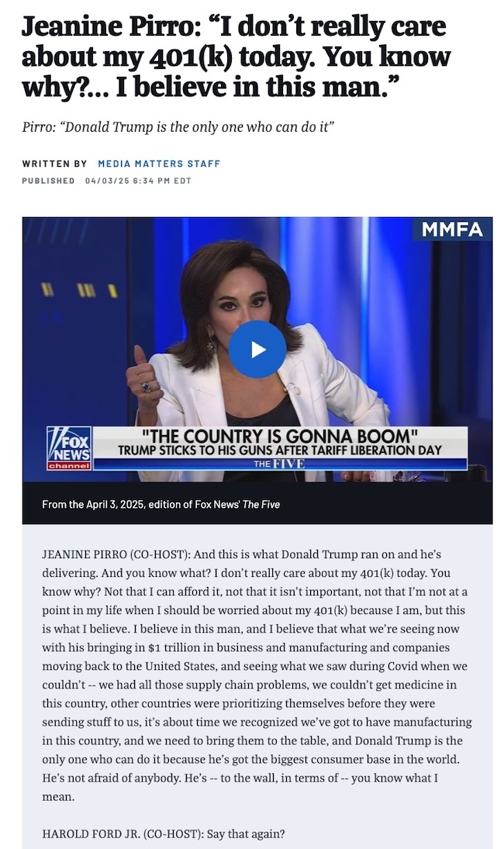Click the "PUBLISHED" label
This screenshot has width=504, height=849.
coord(48,181)
